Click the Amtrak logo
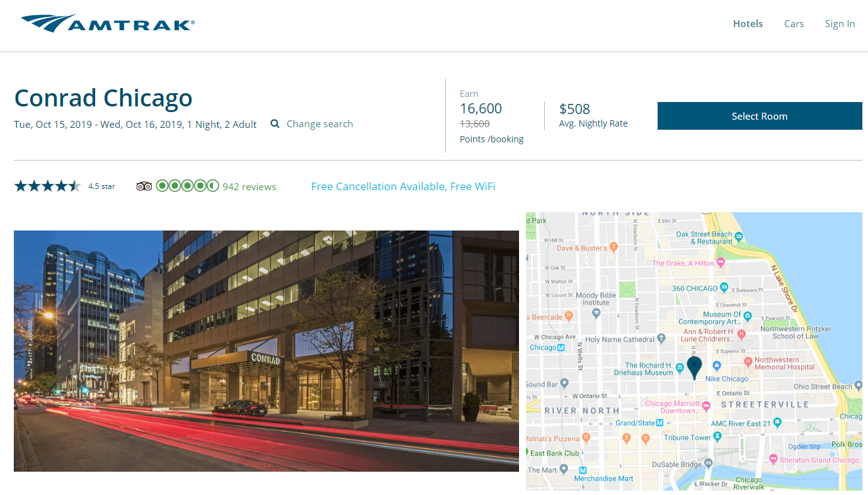Image resolution: width=868 pixels, height=495 pixels. (108, 23)
